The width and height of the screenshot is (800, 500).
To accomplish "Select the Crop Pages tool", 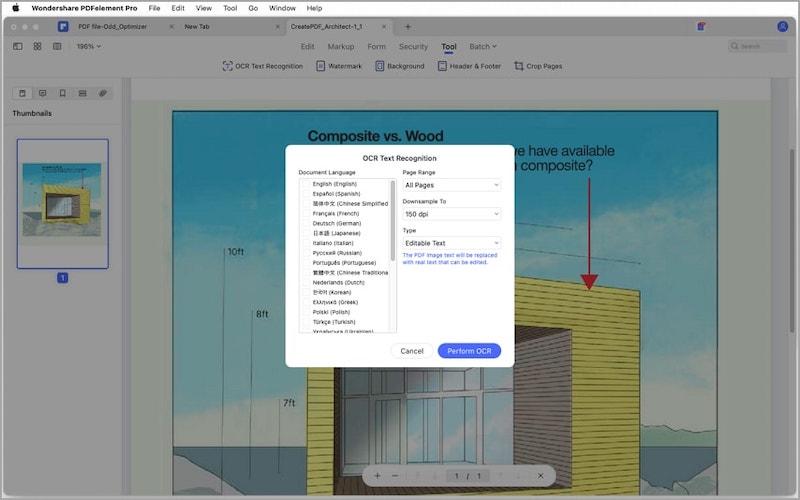I will 538,66.
